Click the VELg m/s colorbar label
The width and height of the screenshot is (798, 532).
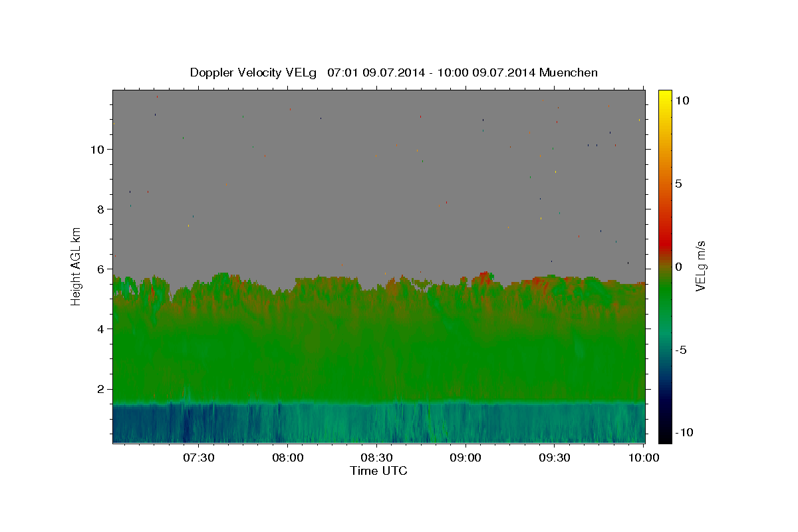700,266
